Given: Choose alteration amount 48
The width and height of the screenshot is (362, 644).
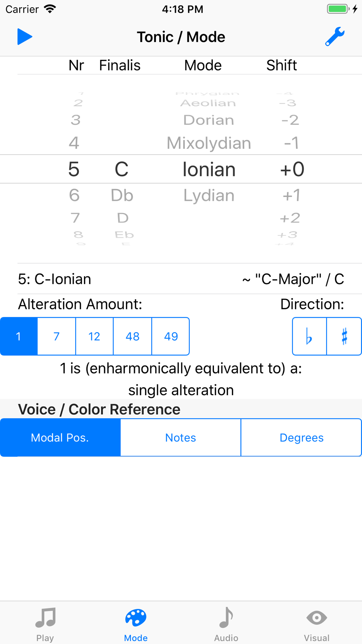Looking at the screenshot, I should [x=132, y=336].
